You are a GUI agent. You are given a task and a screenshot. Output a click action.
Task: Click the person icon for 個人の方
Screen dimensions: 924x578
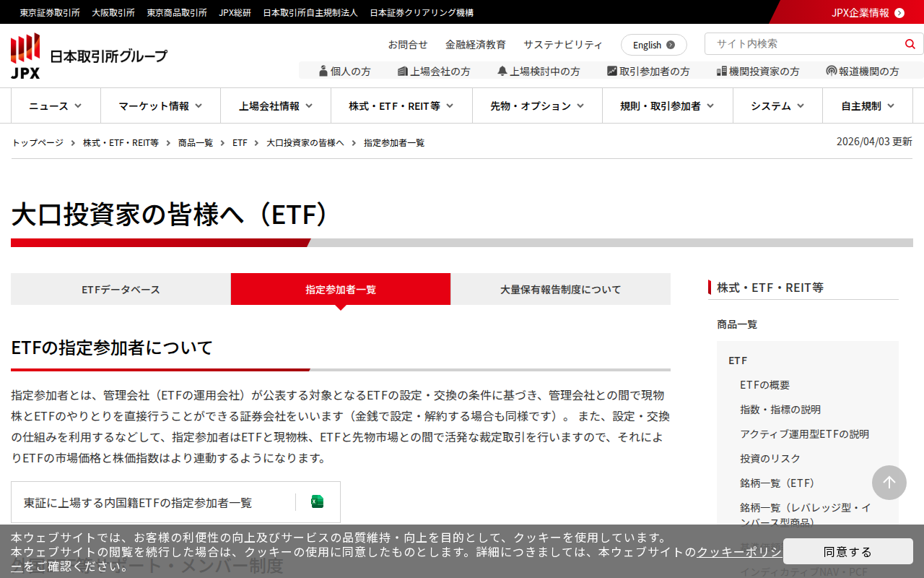click(x=323, y=71)
